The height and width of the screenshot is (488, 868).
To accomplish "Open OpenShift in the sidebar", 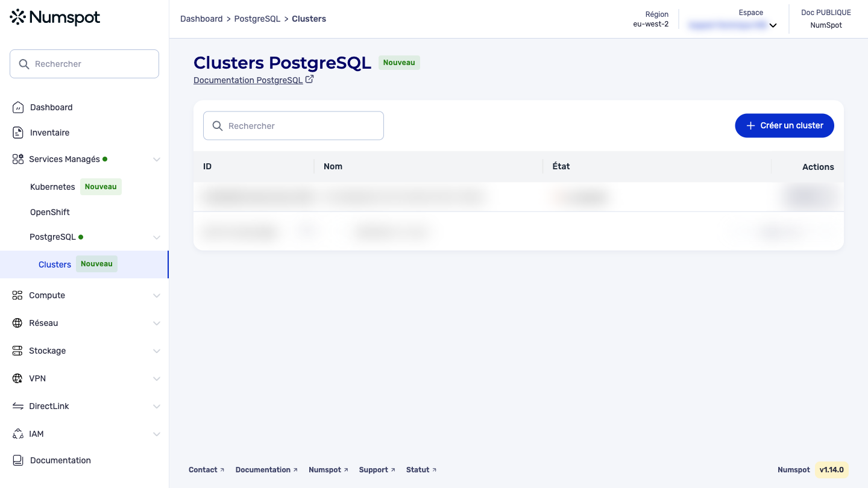I will 50,212.
